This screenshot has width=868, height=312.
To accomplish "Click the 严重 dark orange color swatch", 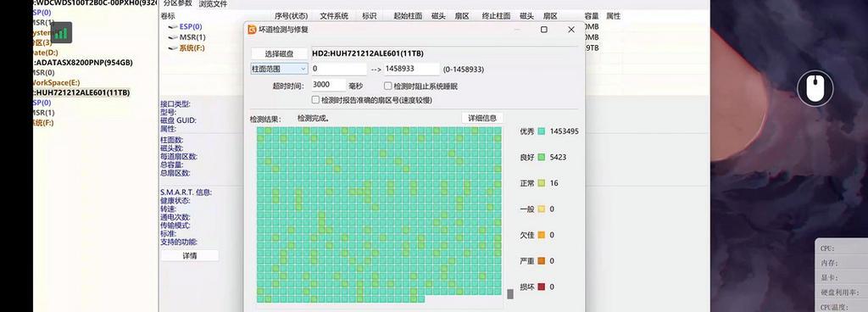I will [x=542, y=261].
